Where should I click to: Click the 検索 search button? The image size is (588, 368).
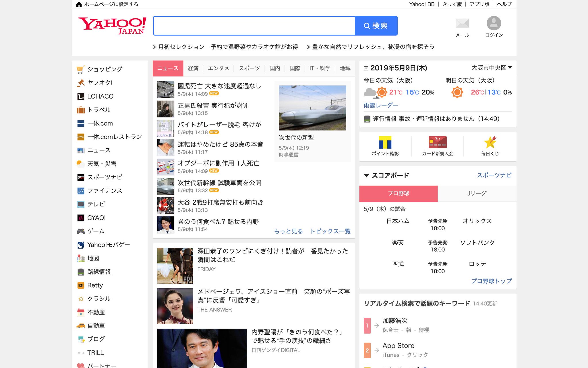pos(376,26)
